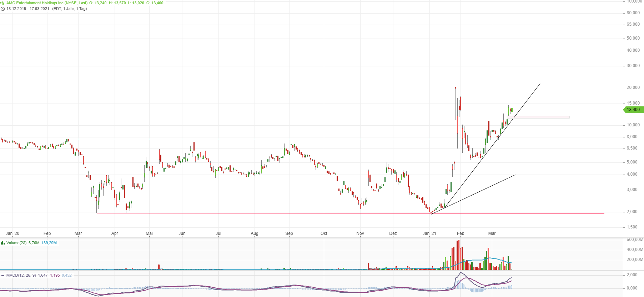The width and height of the screenshot is (644, 297).
Task: Click the Feb label after Jan '20
Action: 47,233
